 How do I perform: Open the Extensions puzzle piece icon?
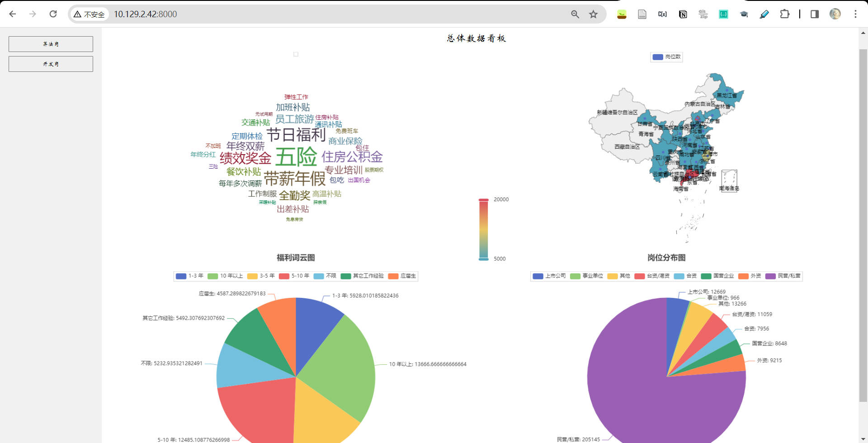click(784, 14)
